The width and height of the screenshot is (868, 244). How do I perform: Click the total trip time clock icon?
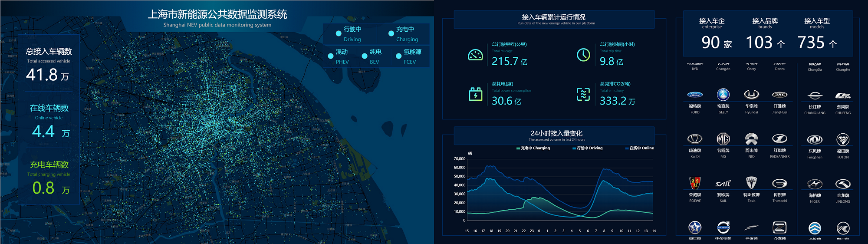583,55
